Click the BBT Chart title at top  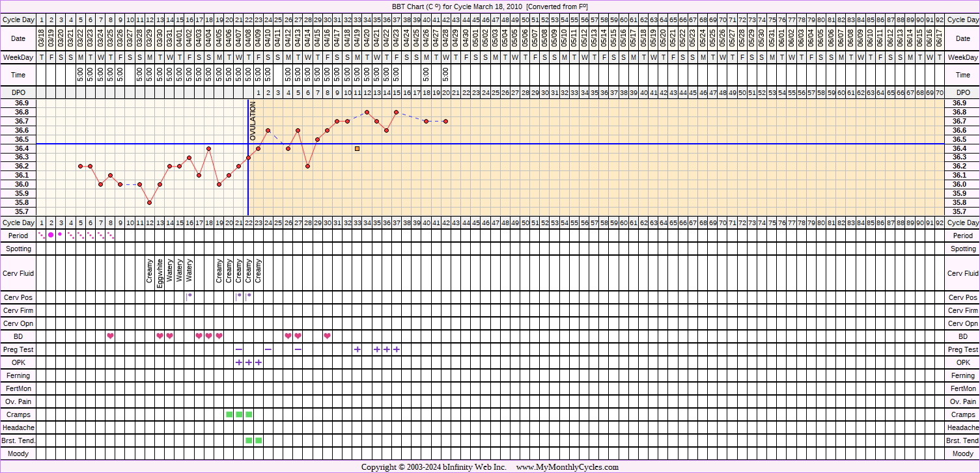[490, 6]
